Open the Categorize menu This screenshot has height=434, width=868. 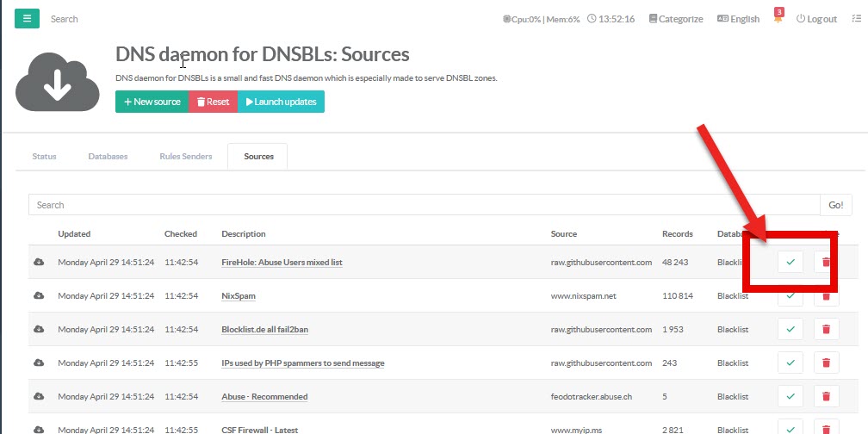point(675,19)
